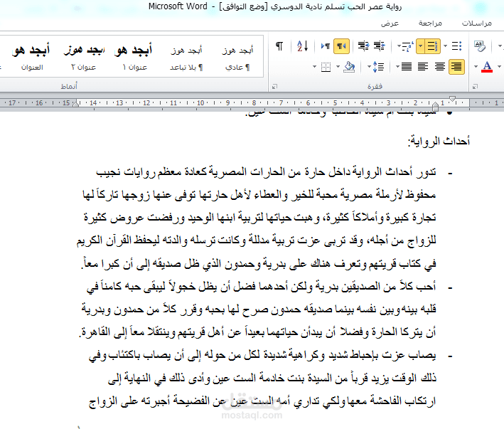Apply paragraph shading with paint bucket
504x429 pixels.
(x=349, y=67)
